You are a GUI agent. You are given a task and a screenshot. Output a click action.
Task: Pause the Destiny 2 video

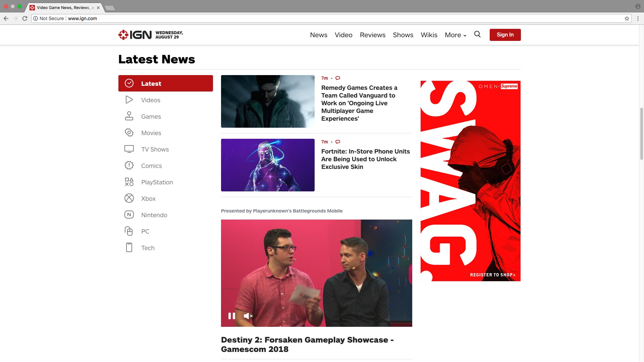pyautogui.click(x=231, y=316)
